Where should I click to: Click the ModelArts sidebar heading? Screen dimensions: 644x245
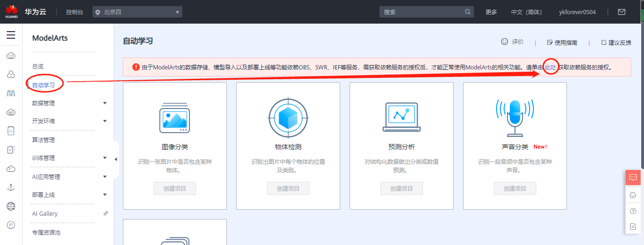[50, 38]
